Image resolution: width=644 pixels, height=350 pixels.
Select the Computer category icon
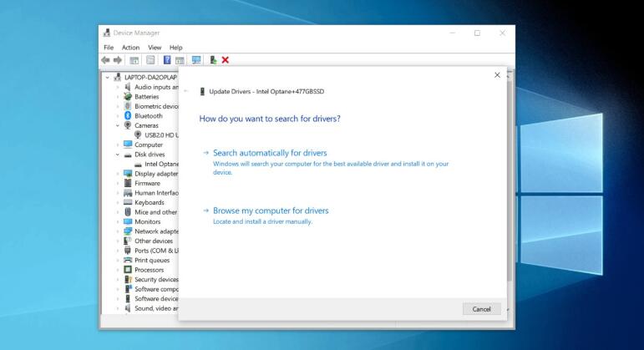pos(128,145)
